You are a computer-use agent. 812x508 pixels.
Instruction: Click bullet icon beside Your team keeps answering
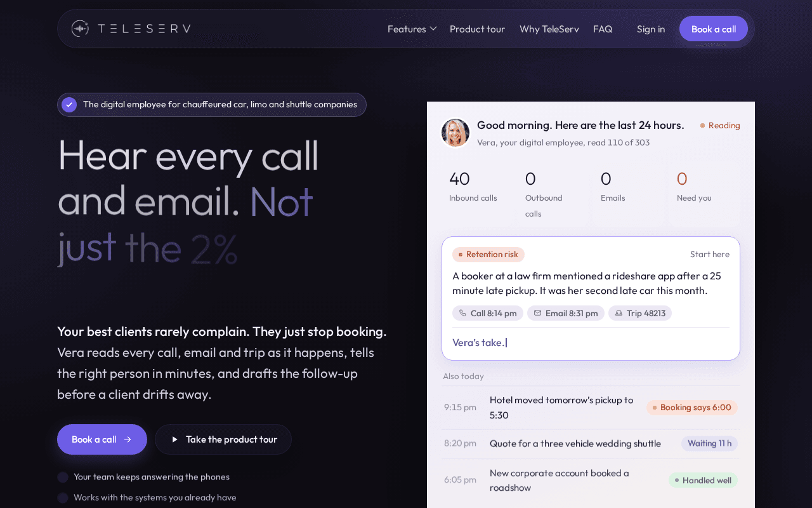pyautogui.click(x=63, y=477)
